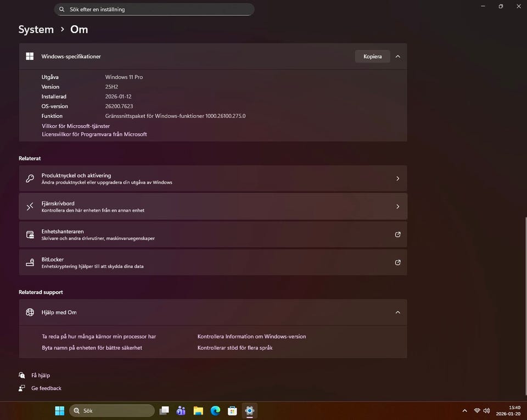Open File Explorer from the taskbar
Image resolution: width=527 pixels, height=420 pixels.
pyautogui.click(x=198, y=411)
